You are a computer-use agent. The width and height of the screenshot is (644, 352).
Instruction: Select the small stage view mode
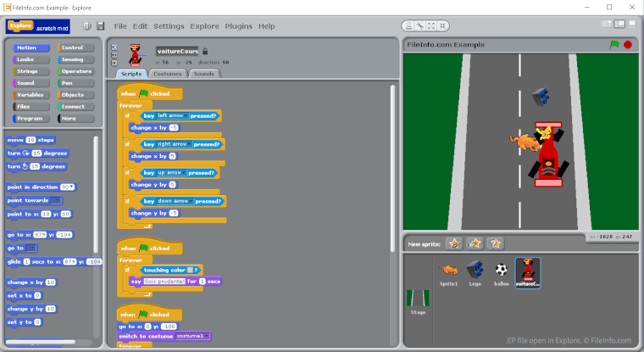point(607,25)
